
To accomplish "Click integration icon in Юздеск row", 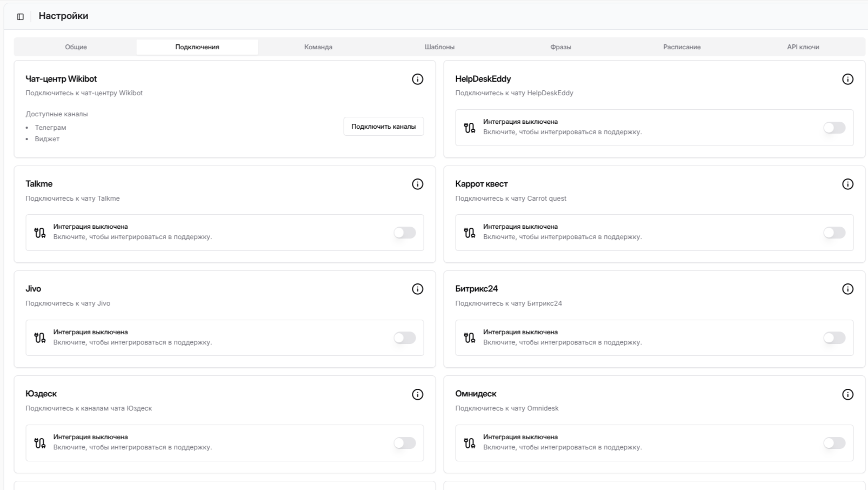I will click(40, 443).
